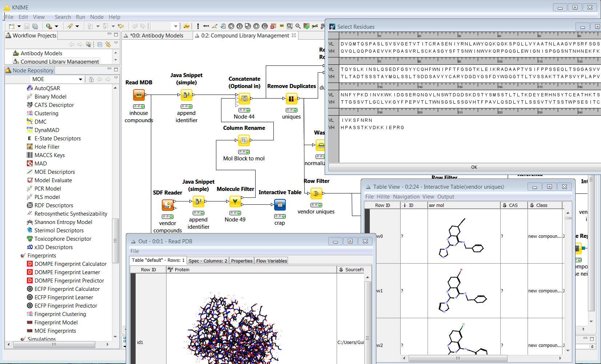
Task: Click the Cancel all executions toolbar icon
Action: click(265, 26)
